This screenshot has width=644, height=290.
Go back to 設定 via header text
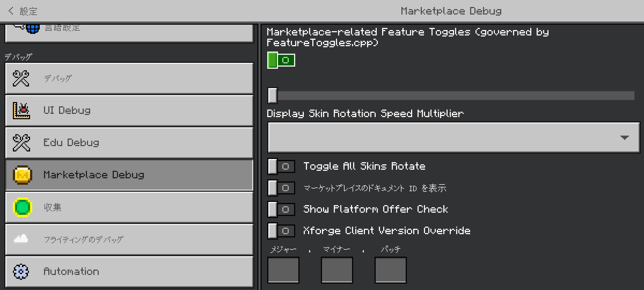[28, 11]
